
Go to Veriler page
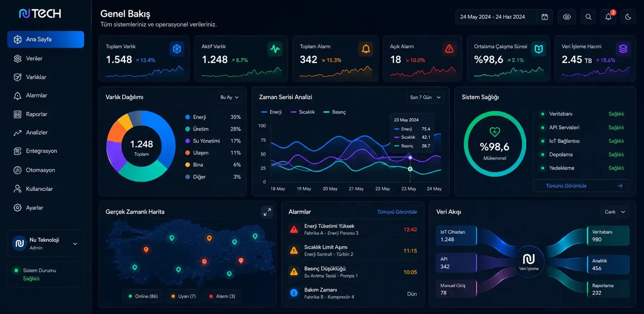[x=46, y=58]
